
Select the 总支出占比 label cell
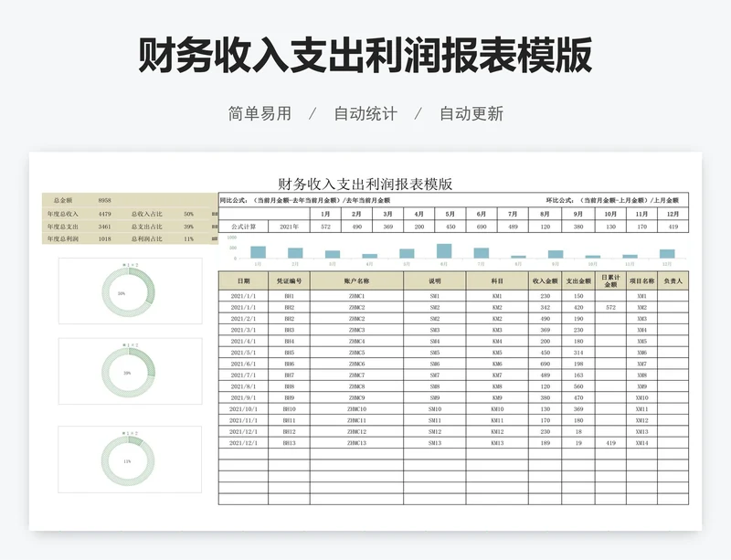tap(147, 227)
